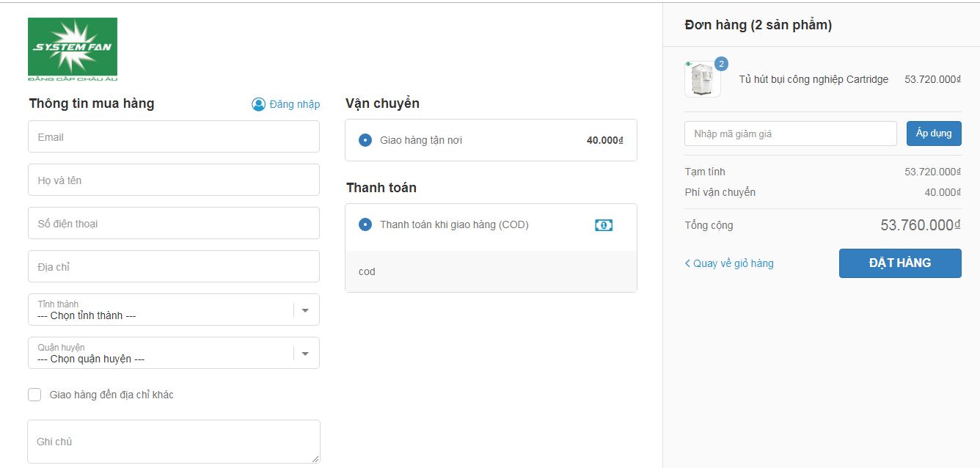
Task: Focus the Email input field
Action: 173,137
